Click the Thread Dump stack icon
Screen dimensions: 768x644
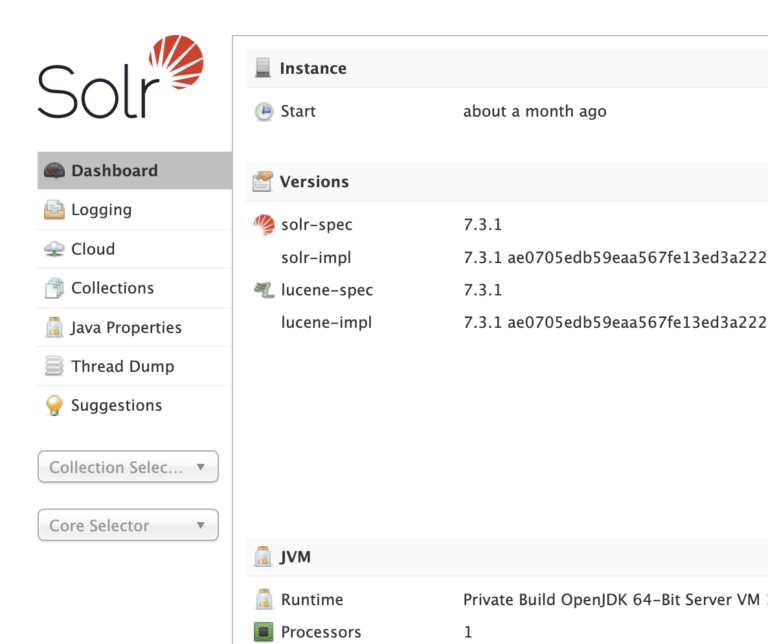pyautogui.click(x=54, y=366)
